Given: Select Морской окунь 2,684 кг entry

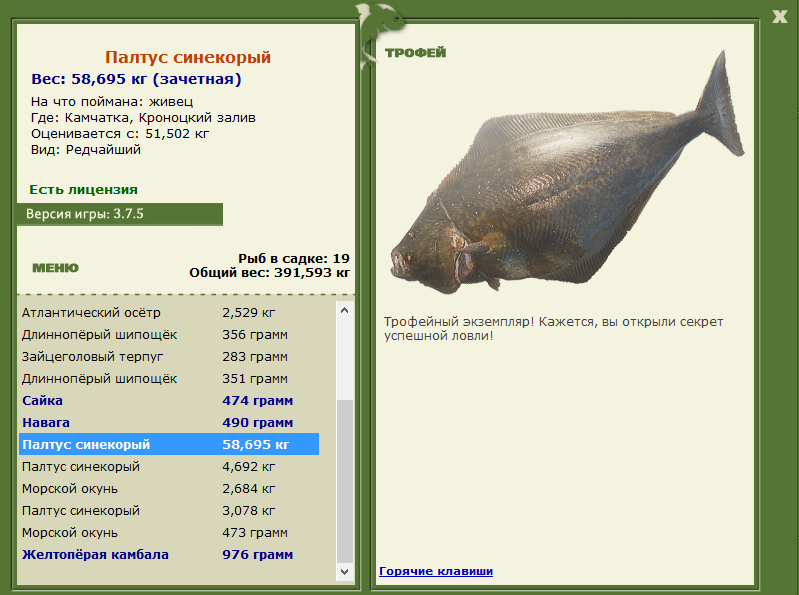Looking at the screenshot, I should click(169, 489).
